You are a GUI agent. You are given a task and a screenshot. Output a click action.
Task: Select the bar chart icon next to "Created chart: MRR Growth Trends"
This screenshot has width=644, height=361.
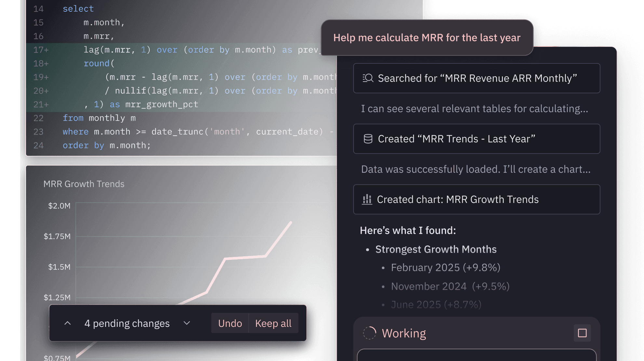[x=367, y=199]
